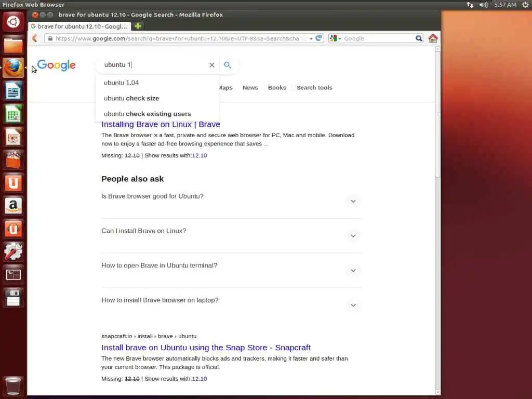Open the Files manager in the launcher
Screen dimensions: 532x399
(13, 45)
